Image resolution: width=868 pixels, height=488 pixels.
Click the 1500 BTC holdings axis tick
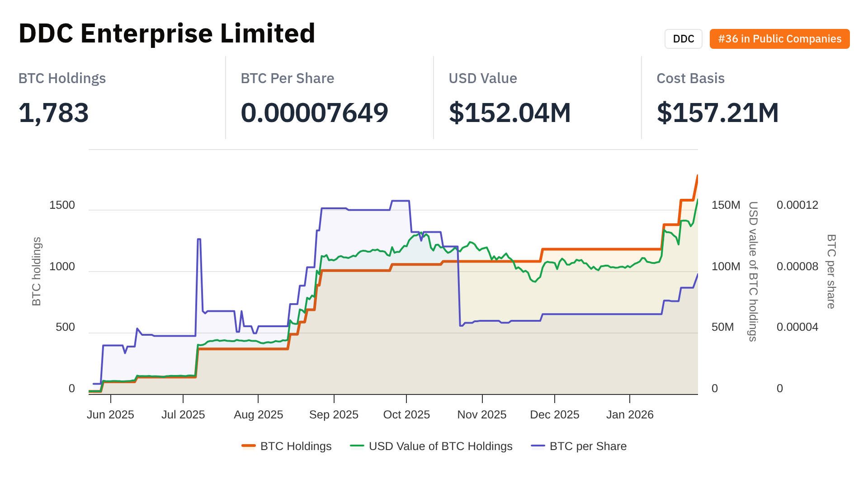point(62,205)
